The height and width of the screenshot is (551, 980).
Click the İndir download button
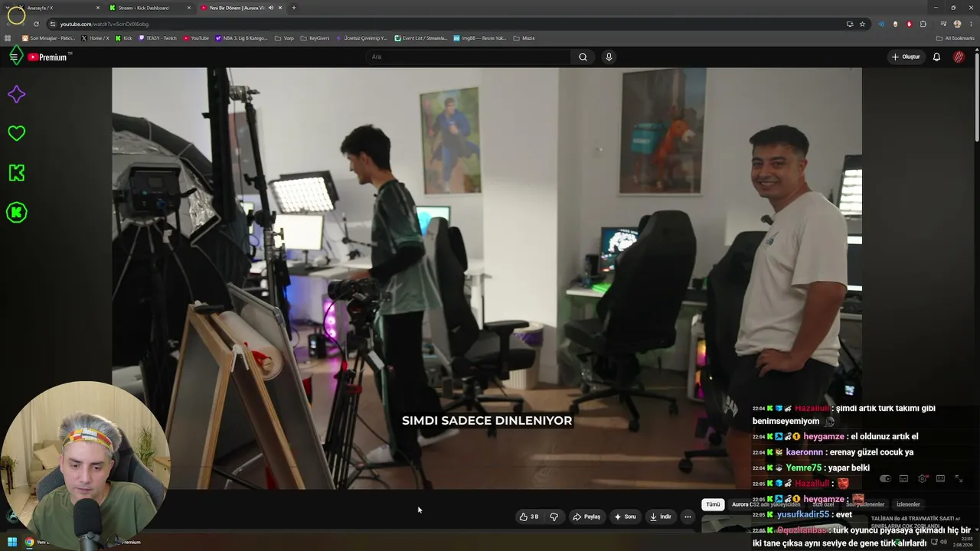coord(660,517)
